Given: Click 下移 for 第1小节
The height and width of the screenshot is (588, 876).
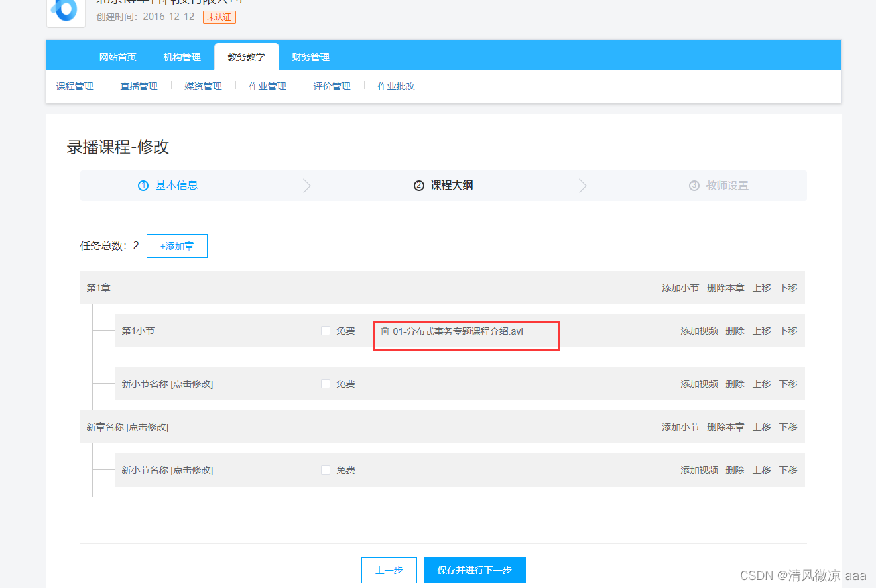Looking at the screenshot, I should click(788, 331).
